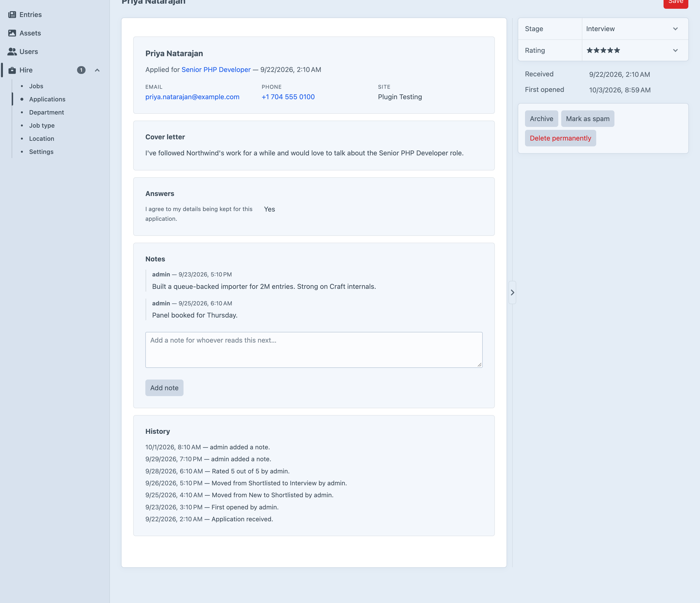
Task: Click the 'Yes' answer value
Action: coord(269,209)
